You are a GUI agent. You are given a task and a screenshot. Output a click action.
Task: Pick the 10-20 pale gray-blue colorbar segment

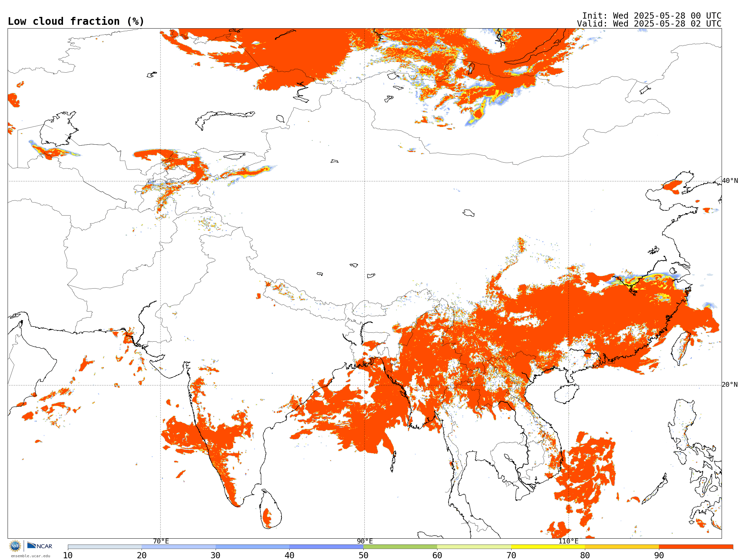pos(105,547)
